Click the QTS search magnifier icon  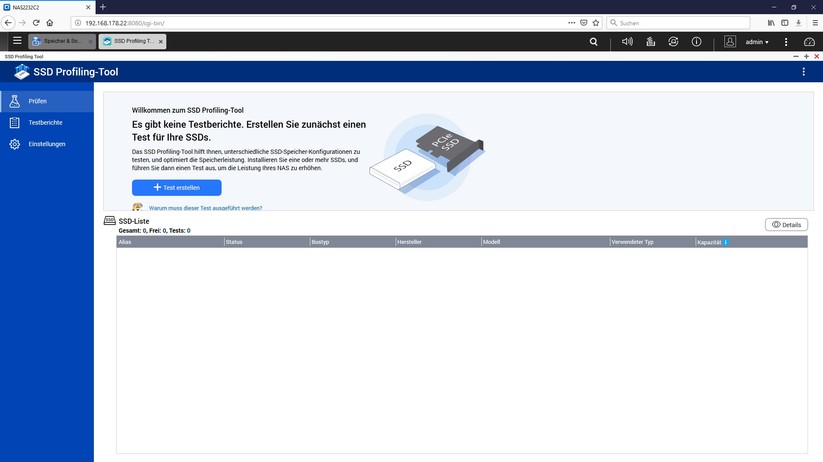(x=594, y=42)
